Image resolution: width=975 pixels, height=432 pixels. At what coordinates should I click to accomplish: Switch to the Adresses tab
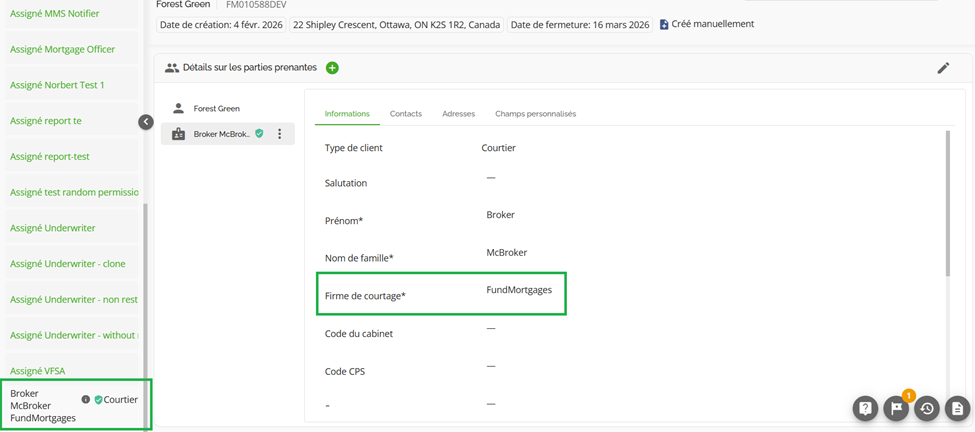[x=458, y=114]
